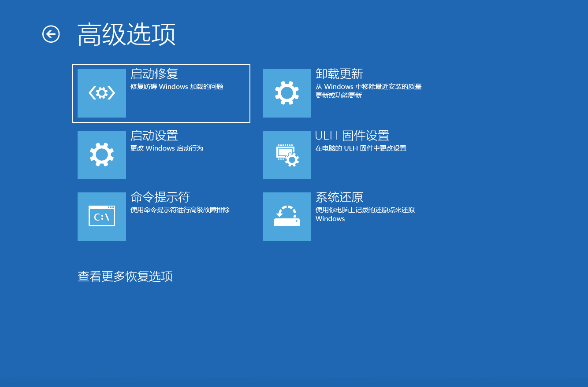
Task: Click the description 从 Windows 中移除最近安装的质量更新
Action: pos(368,87)
